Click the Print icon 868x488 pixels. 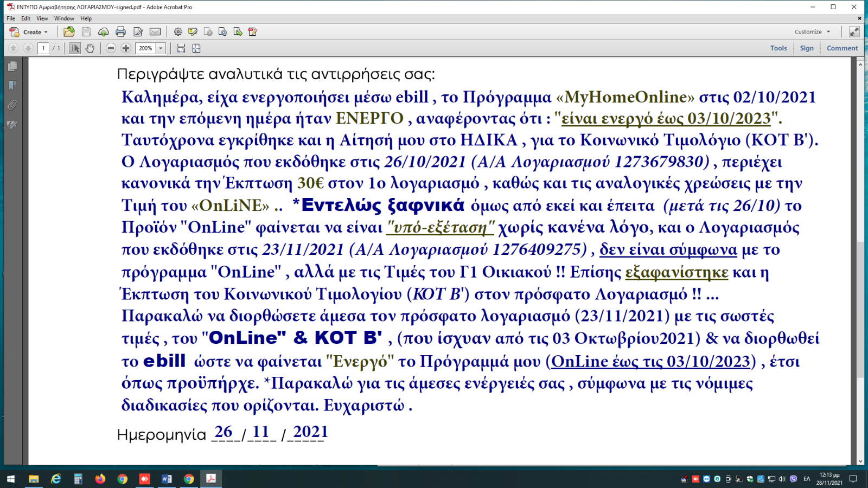point(120,32)
